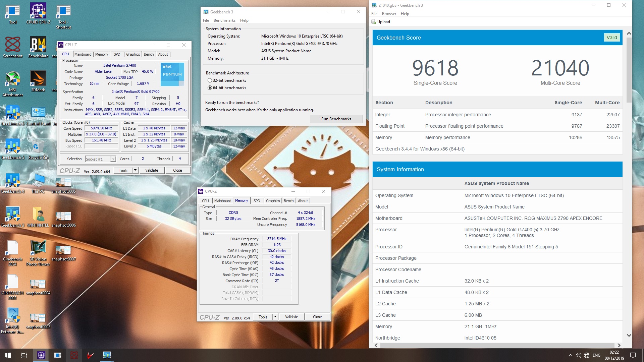644x362 pixels.
Task: Click vertical scrollbar in Geekbench results
Action: [x=629, y=70]
